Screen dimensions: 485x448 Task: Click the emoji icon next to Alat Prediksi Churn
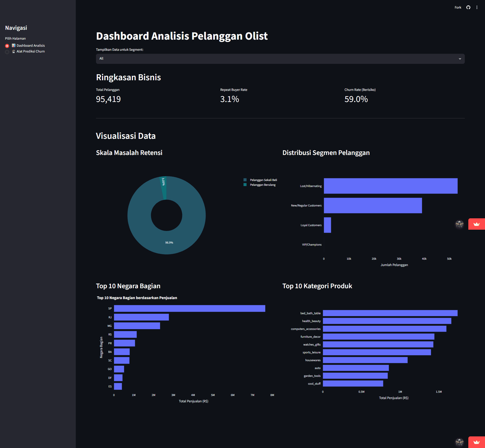(14, 51)
